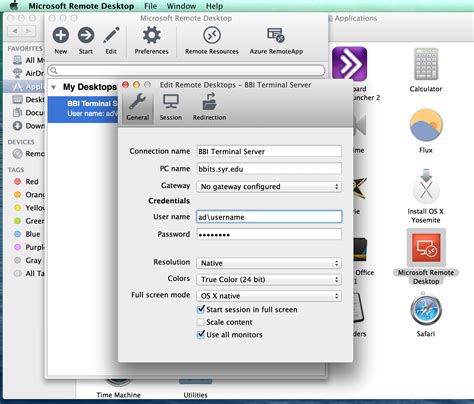Click the Time Machine label in Finder

click(118, 395)
